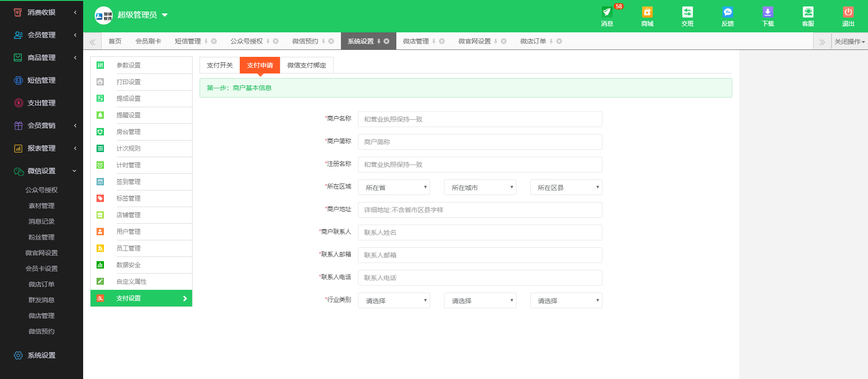Select 支付设置 in settings list
Viewport: 868px width, 379px height.
point(141,298)
